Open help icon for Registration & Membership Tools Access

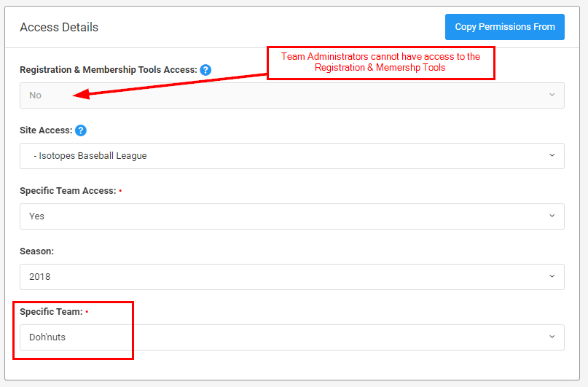coord(205,70)
